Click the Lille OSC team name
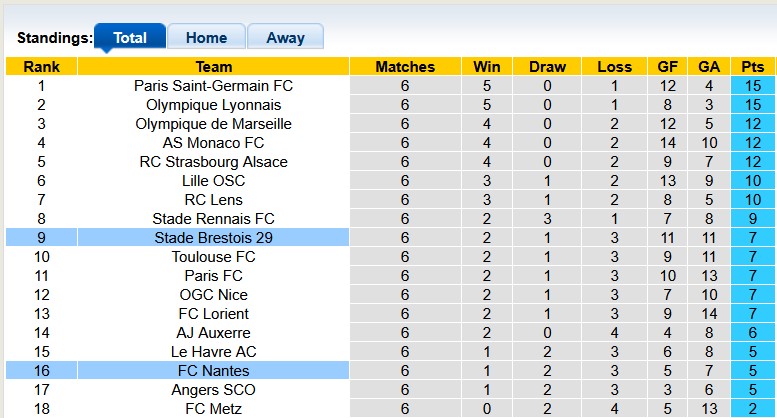The height and width of the screenshot is (418, 777). [x=214, y=181]
